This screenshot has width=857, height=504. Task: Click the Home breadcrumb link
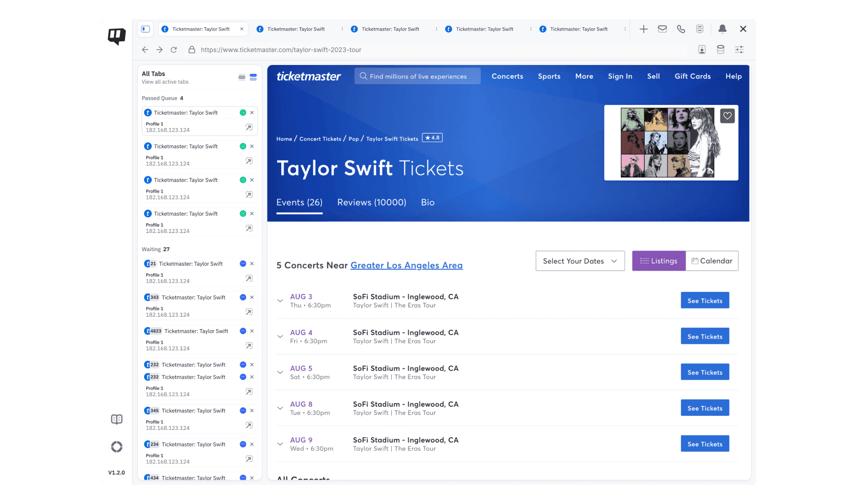pyautogui.click(x=284, y=139)
